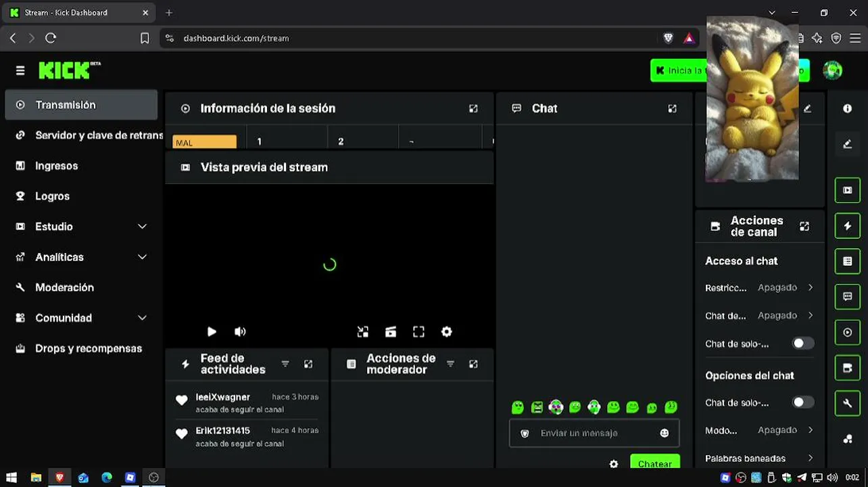Expand the Analíticas submenu
This screenshot has height=487, width=868.
click(x=142, y=257)
